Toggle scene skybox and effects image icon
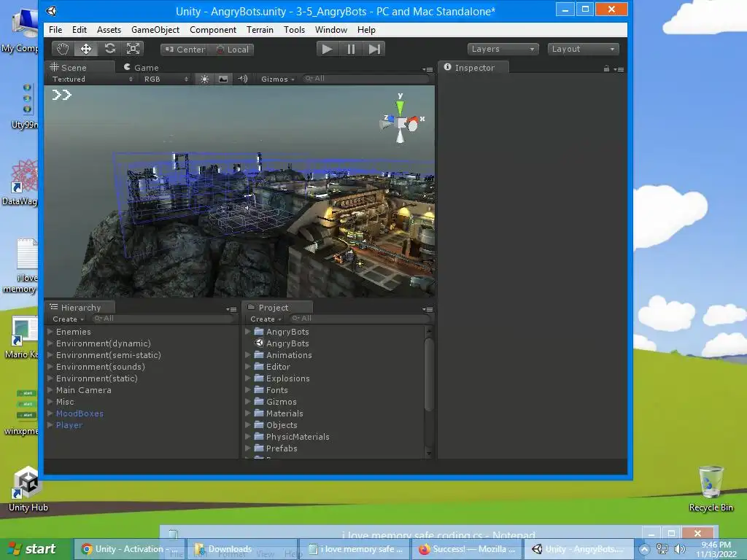 (x=223, y=79)
